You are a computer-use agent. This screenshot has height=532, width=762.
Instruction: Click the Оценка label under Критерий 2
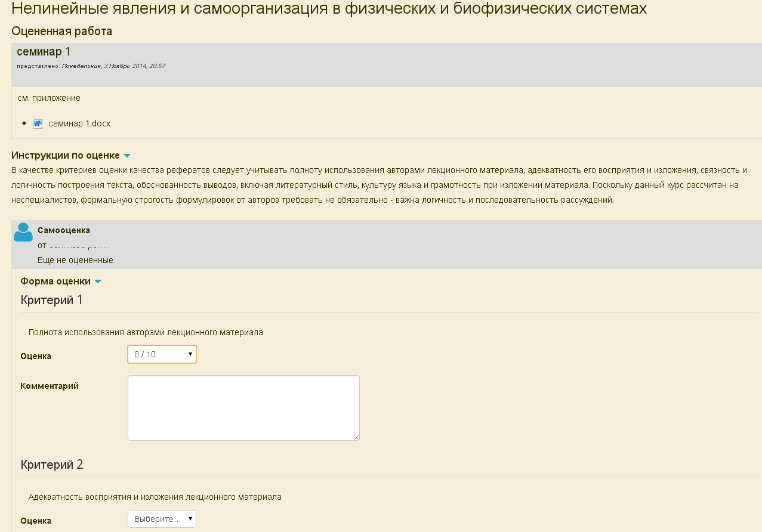click(x=36, y=521)
